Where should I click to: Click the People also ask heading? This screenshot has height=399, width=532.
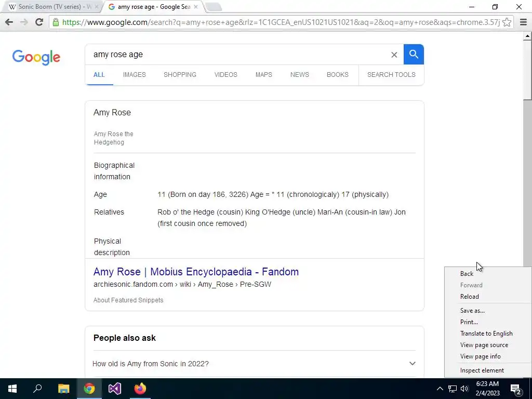[125, 338]
